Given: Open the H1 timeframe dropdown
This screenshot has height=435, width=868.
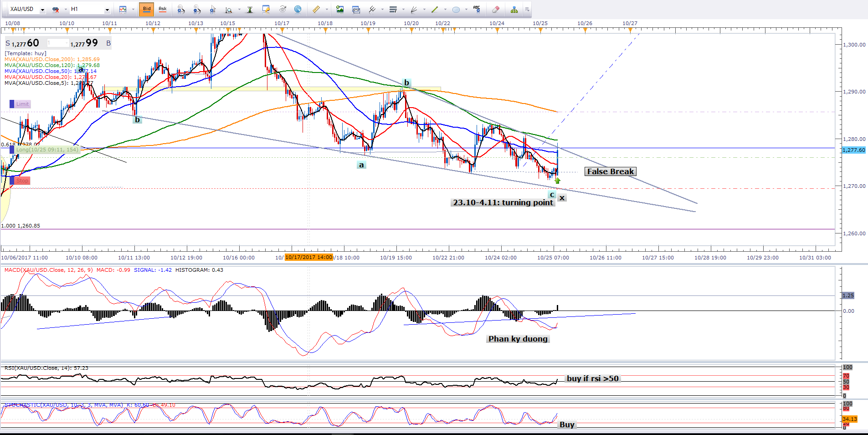Looking at the screenshot, I should [x=107, y=10].
